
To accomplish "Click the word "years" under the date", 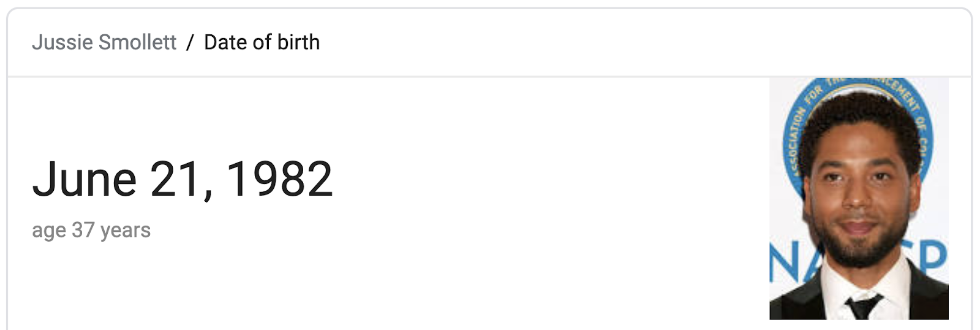I will pyautogui.click(x=126, y=231).
